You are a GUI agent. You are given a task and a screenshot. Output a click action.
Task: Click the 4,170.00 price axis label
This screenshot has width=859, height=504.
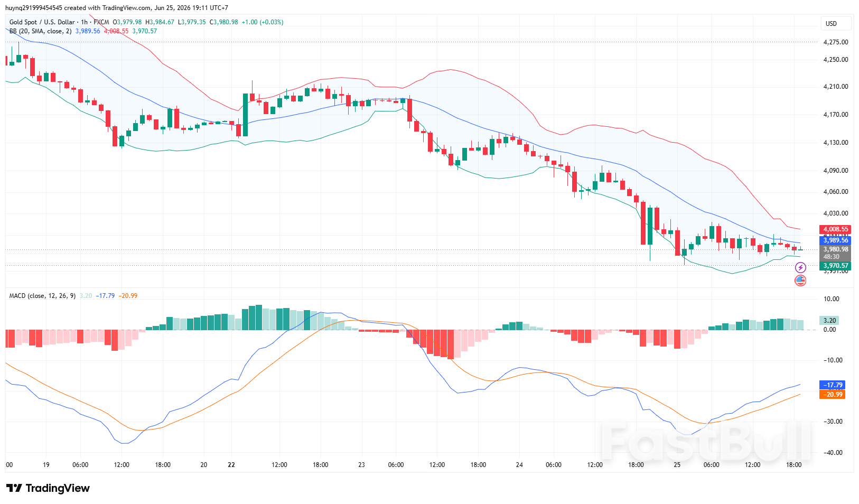pyautogui.click(x=836, y=115)
